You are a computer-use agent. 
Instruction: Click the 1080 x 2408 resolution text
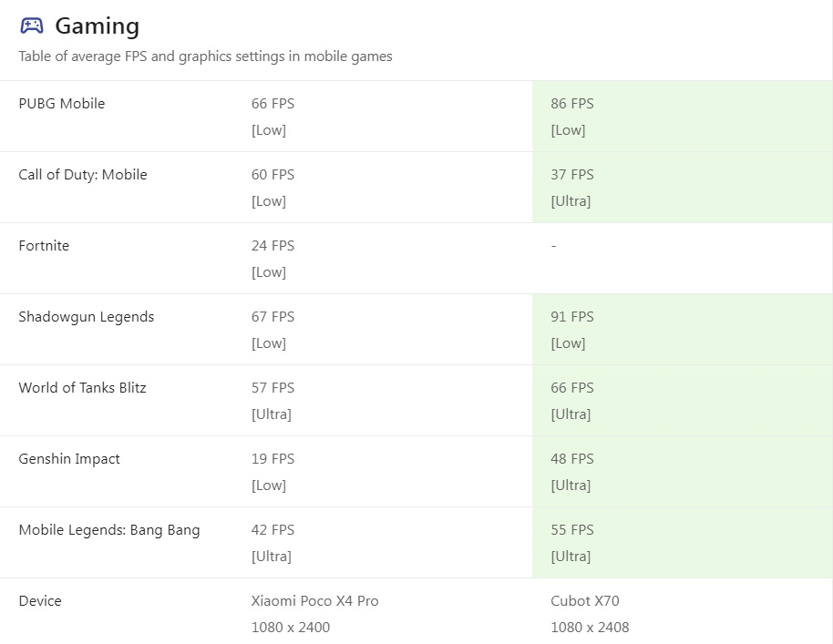[x=590, y=628]
